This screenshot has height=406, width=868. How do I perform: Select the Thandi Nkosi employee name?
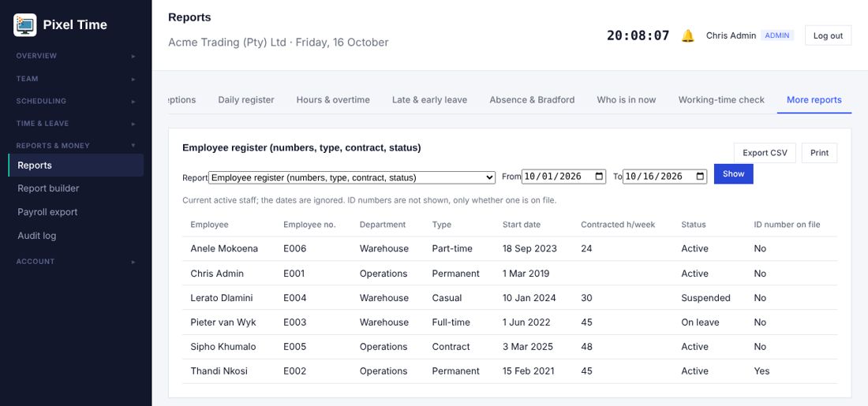(219, 371)
